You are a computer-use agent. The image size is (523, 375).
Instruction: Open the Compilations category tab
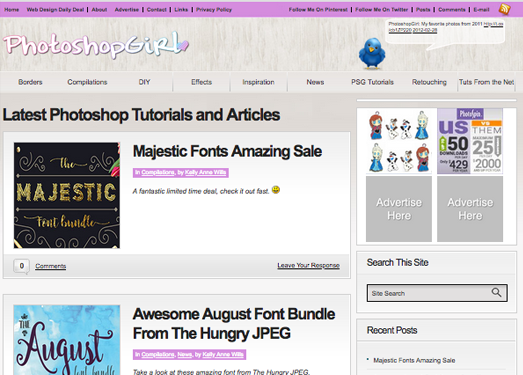pos(87,82)
